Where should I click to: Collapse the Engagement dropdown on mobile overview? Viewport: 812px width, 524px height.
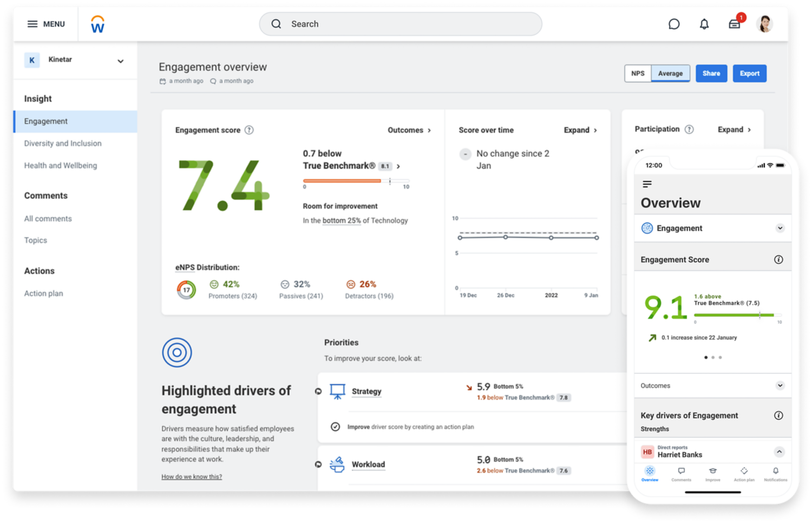[780, 228]
